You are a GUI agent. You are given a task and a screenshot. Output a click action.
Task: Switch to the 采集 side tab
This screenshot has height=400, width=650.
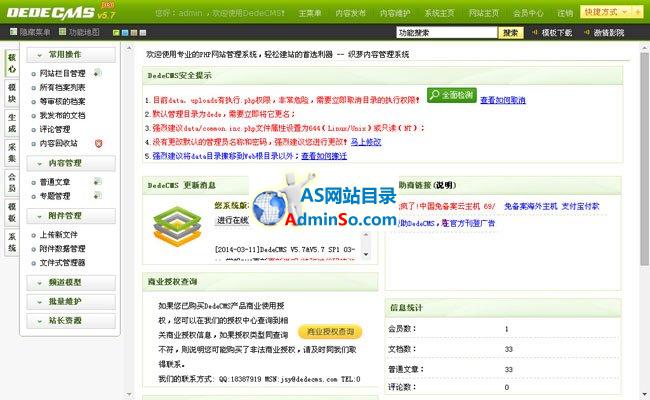[12, 153]
